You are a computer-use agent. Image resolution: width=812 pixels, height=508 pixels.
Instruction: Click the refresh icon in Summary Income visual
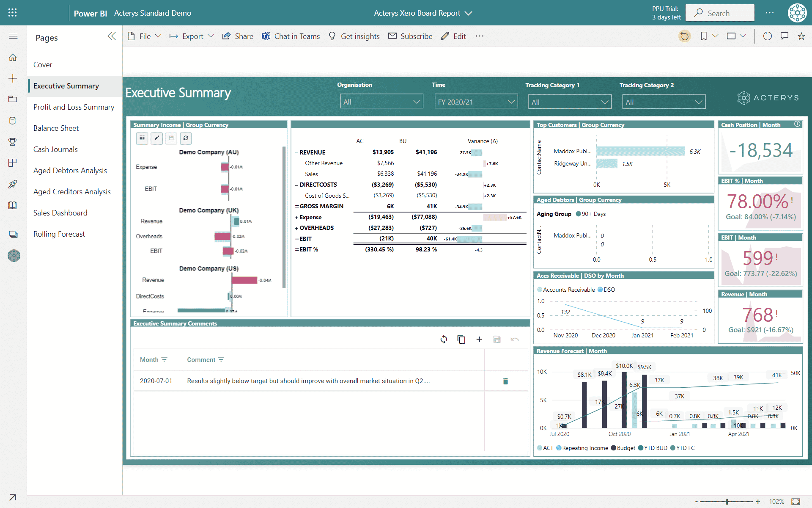[186, 138]
